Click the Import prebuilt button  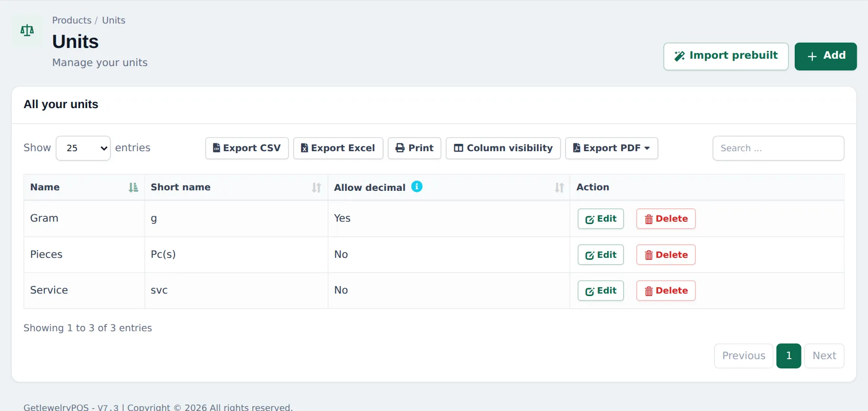point(726,56)
